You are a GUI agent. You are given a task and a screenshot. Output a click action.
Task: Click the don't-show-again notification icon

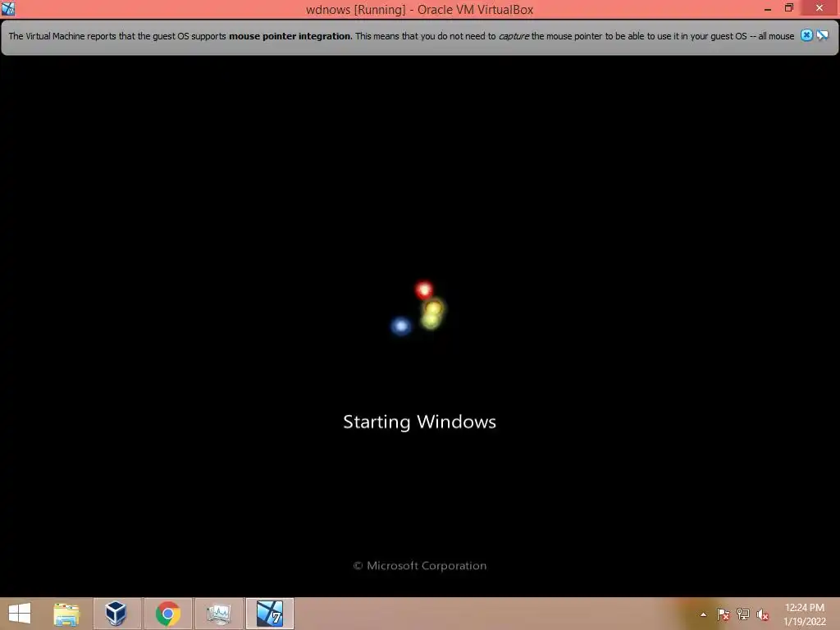click(x=822, y=35)
